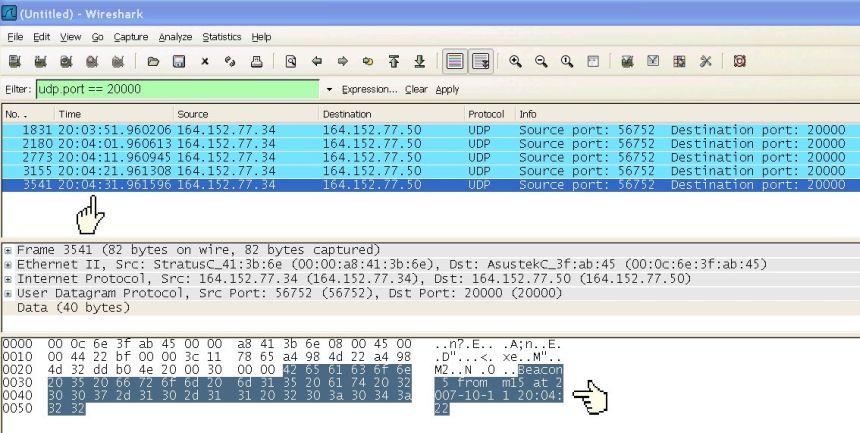This screenshot has width=860, height=433.
Task: Click the Zoom in magnifier icon
Action: click(x=516, y=62)
